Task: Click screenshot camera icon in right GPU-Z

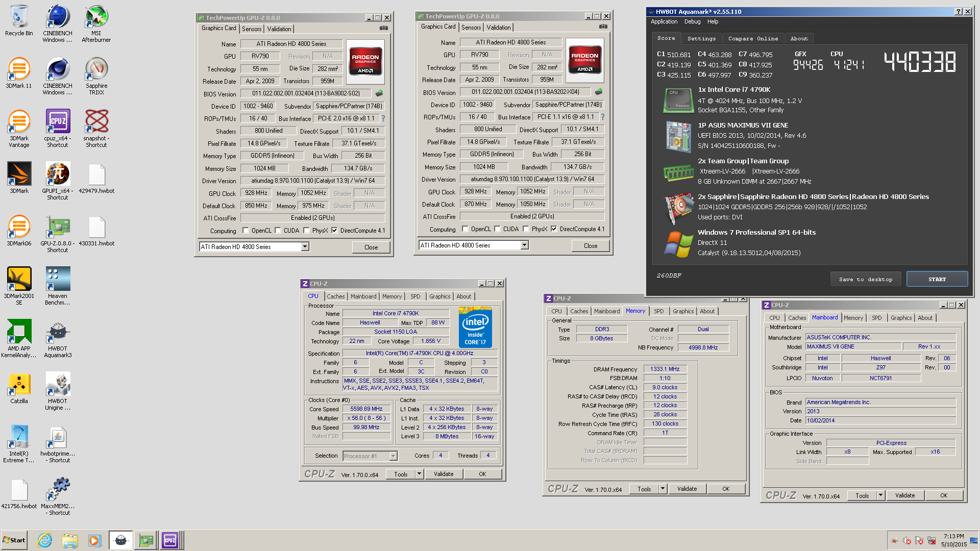Action: tap(603, 27)
